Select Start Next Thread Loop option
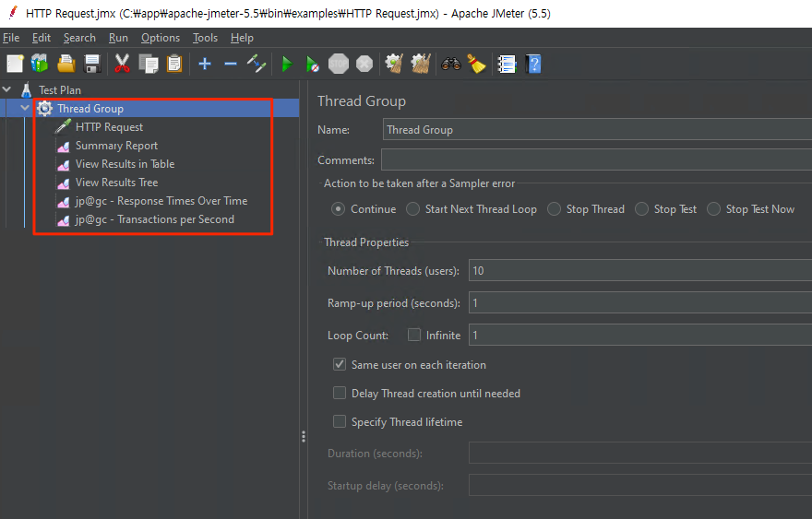812x519 pixels. click(x=412, y=209)
